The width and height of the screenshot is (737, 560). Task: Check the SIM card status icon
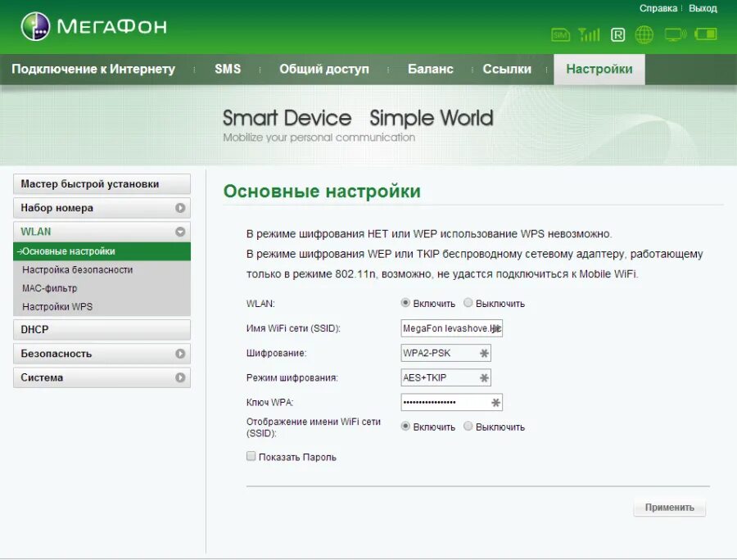(x=560, y=34)
